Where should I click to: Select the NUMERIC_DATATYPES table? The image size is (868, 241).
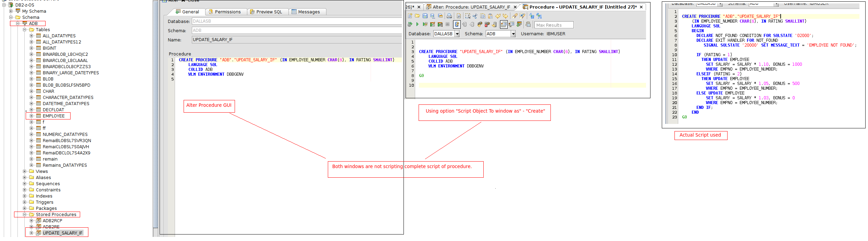(x=65, y=134)
